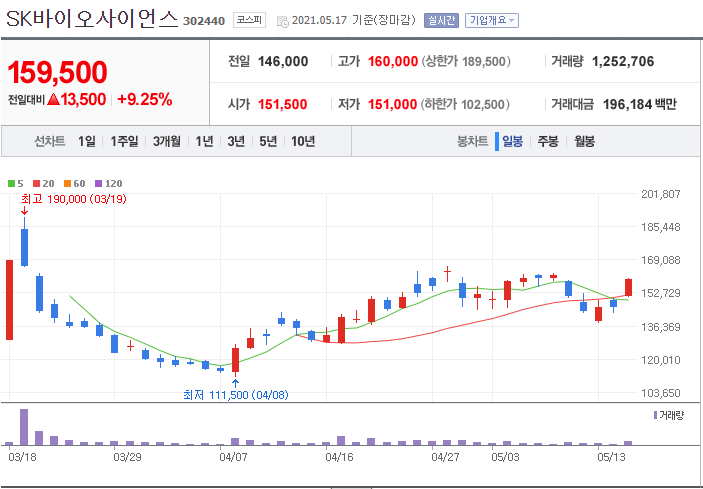Screen dimensions: 703x489
Task: Select the 1주일 line chart period
Action: click(124, 142)
